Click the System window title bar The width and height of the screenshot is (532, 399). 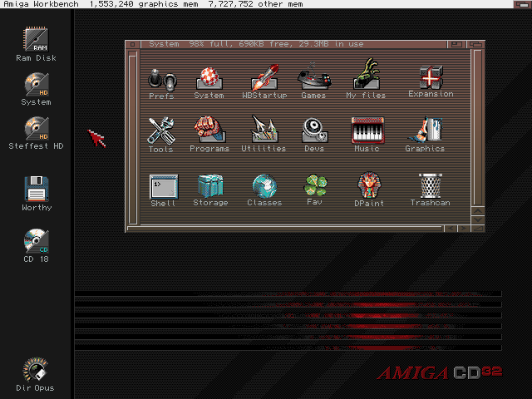(x=293, y=44)
